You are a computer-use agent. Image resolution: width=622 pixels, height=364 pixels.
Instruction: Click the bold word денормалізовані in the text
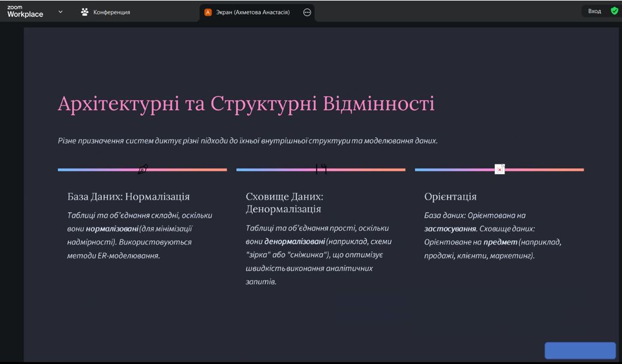[295, 241]
